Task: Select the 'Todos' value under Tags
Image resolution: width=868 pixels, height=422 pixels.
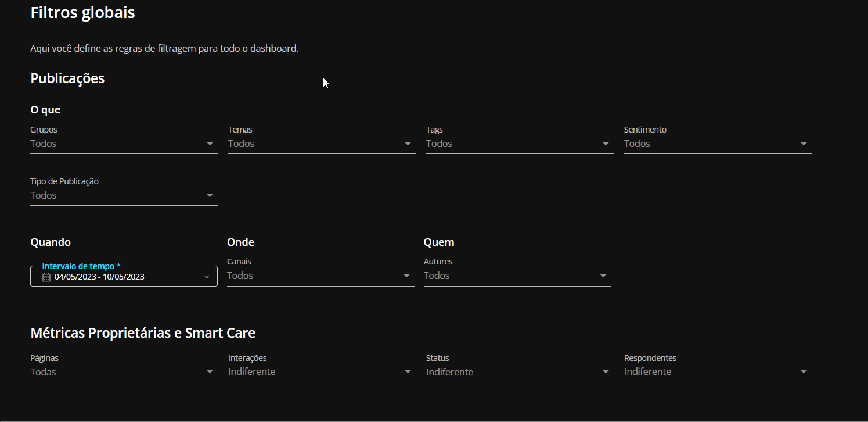Action: (x=439, y=144)
